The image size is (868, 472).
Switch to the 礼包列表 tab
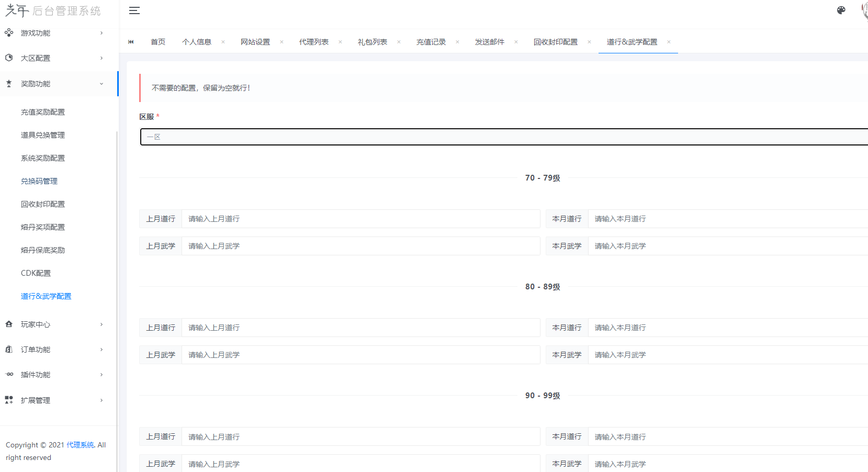click(x=372, y=42)
